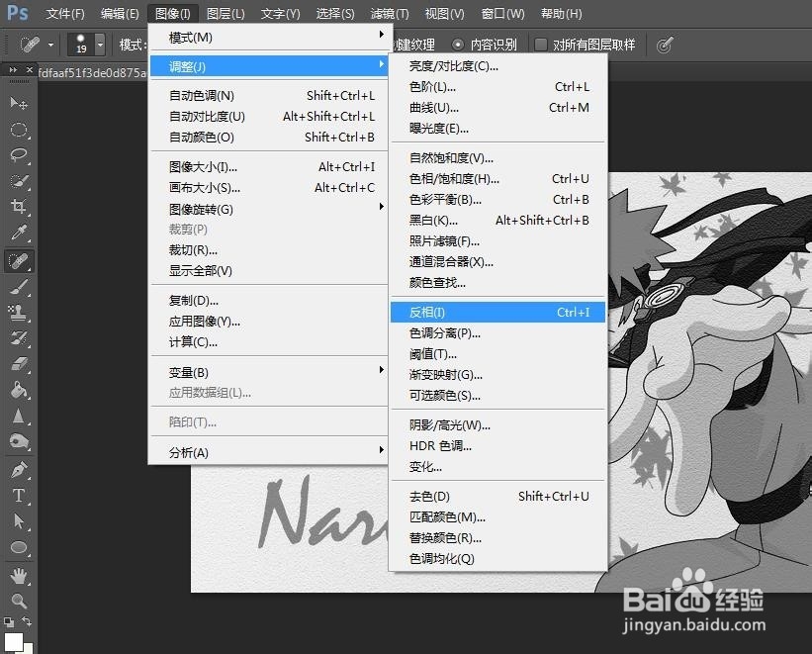Viewport: 812px width, 654px height.
Task: Choose 自动色调(N) menu entry
Action: pos(269,95)
